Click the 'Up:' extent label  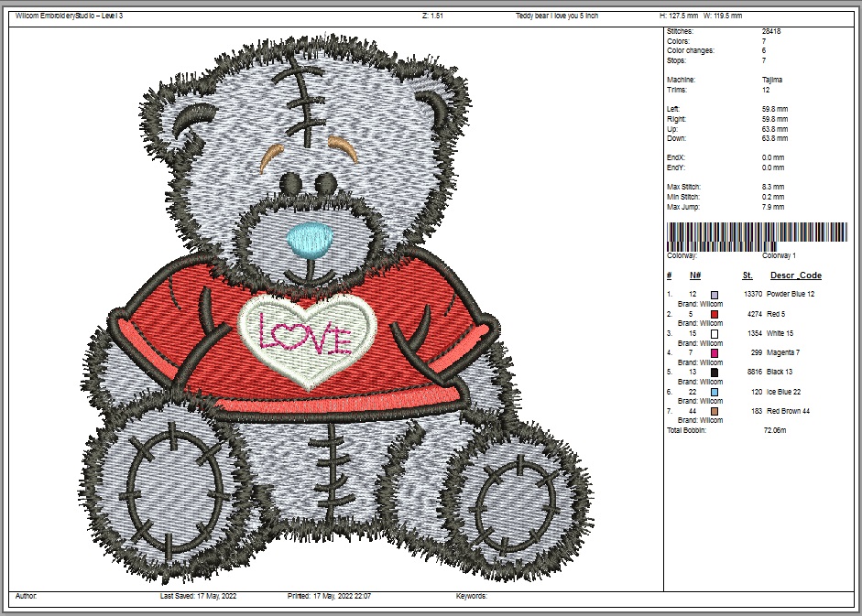672,129
